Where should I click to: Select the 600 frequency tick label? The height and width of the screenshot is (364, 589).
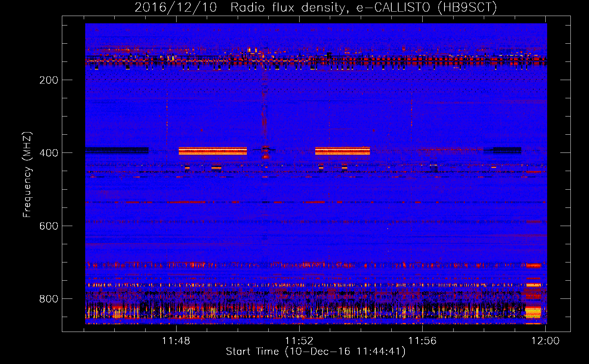pos(49,226)
